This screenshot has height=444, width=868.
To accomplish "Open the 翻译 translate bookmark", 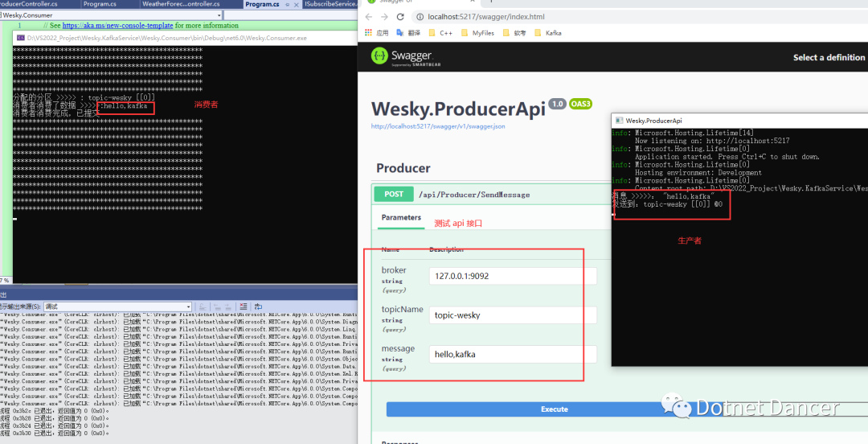I will click(408, 33).
